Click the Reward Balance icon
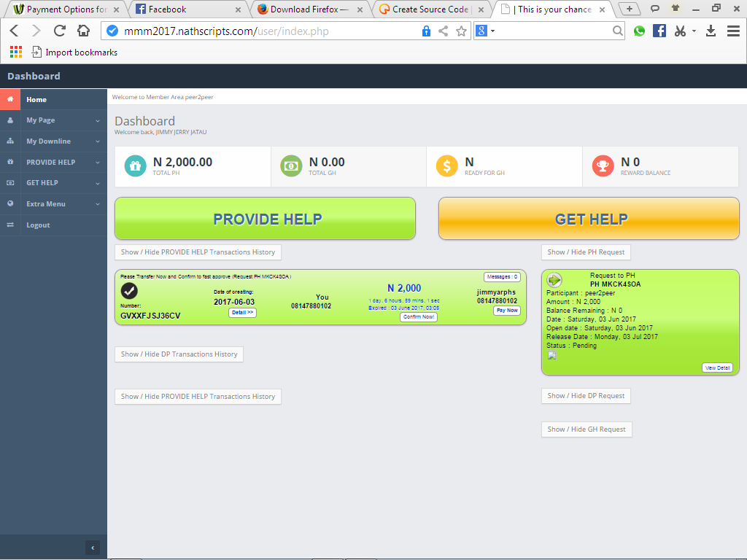The width and height of the screenshot is (747, 560). pyautogui.click(x=603, y=166)
